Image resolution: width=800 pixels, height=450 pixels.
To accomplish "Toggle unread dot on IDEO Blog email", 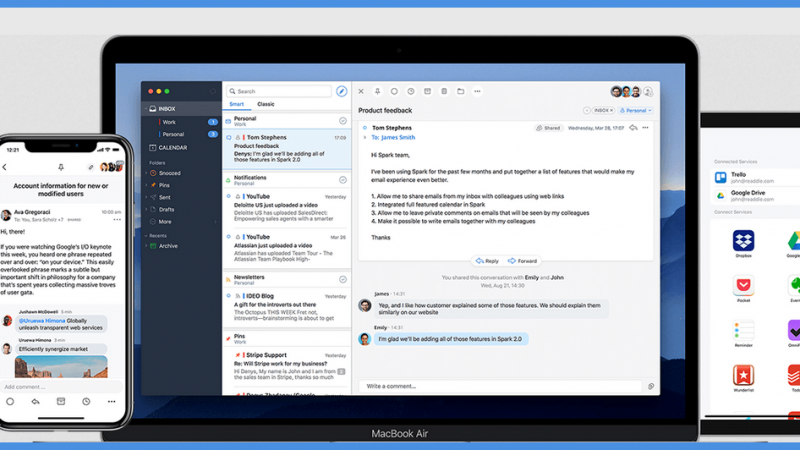I will click(229, 295).
